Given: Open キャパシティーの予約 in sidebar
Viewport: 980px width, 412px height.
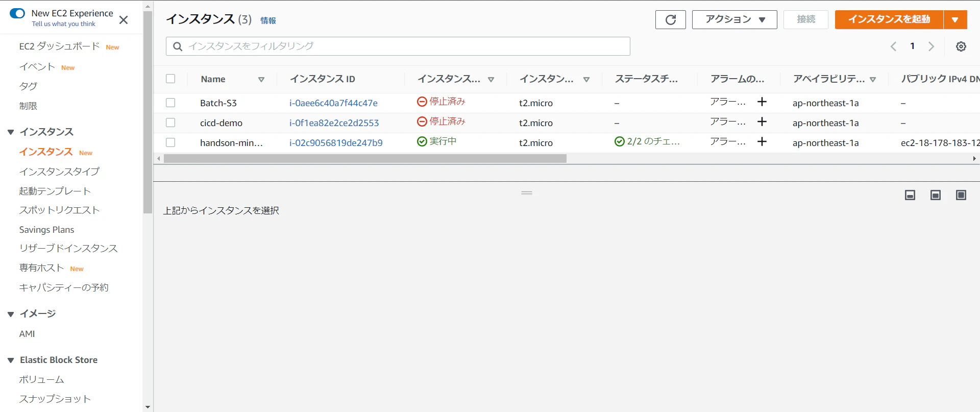Looking at the screenshot, I should pos(64,287).
